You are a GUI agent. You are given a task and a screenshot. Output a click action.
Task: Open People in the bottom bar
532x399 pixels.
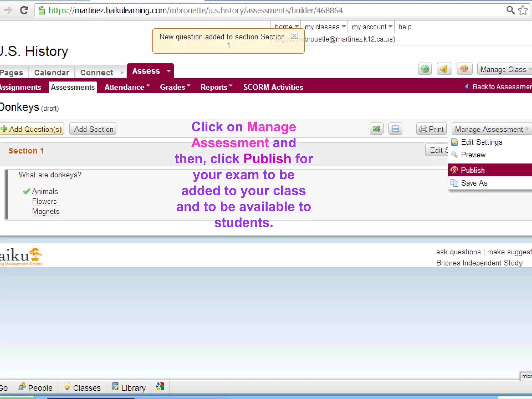coord(35,388)
